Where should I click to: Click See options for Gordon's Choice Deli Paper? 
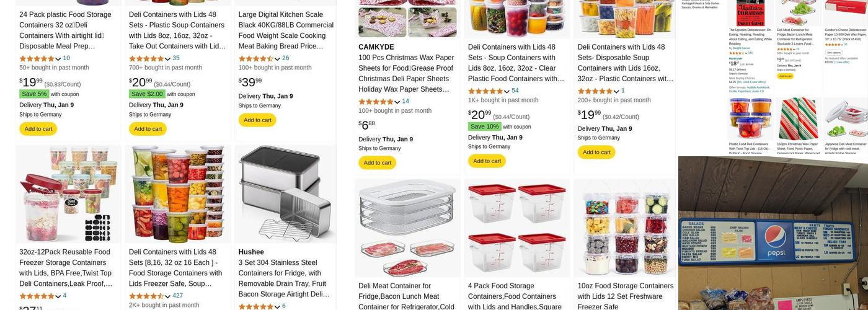point(833,52)
